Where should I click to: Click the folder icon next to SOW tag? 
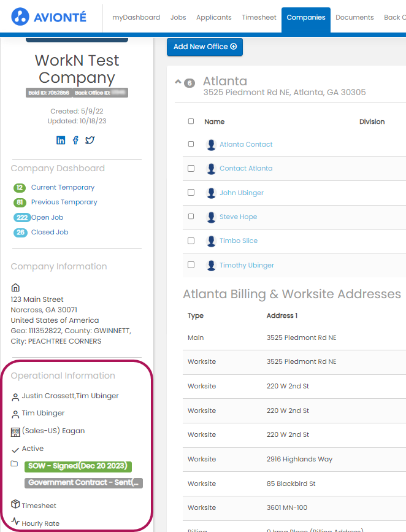coord(15,464)
